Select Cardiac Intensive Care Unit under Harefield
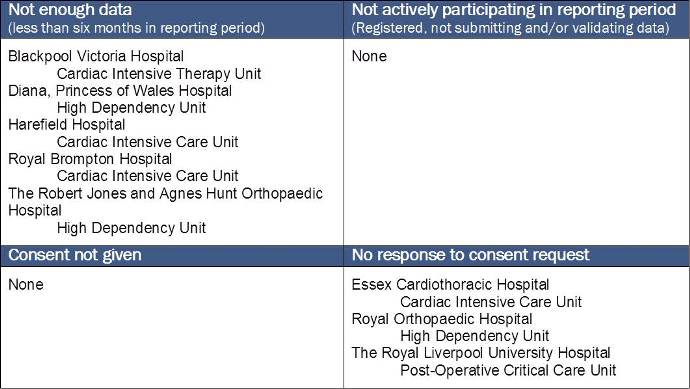This screenshot has height=389, width=690. point(147,142)
